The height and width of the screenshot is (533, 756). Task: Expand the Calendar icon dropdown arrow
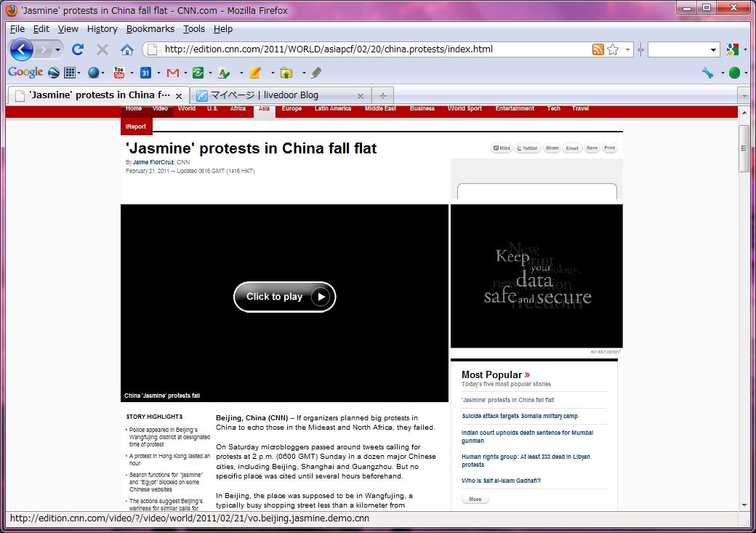pos(158,73)
